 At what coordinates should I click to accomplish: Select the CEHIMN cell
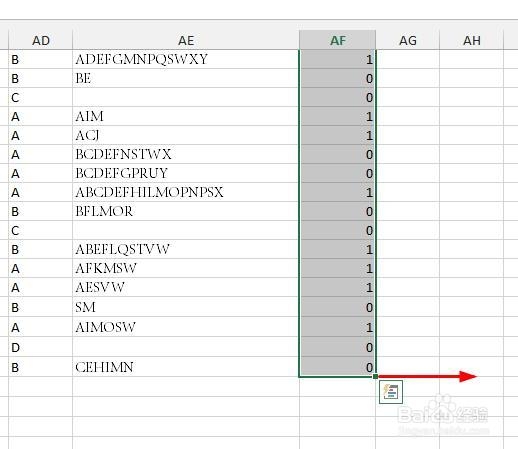pos(186,367)
